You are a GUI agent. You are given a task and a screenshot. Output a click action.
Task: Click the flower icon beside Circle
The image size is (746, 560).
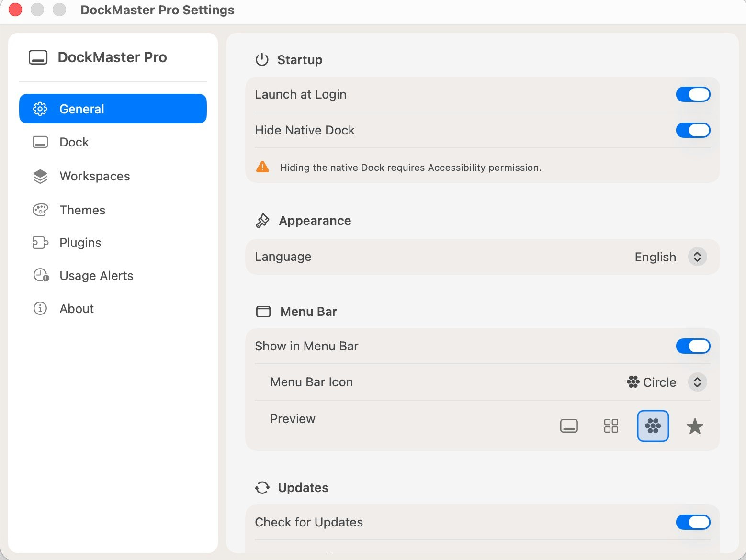point(633,382)
